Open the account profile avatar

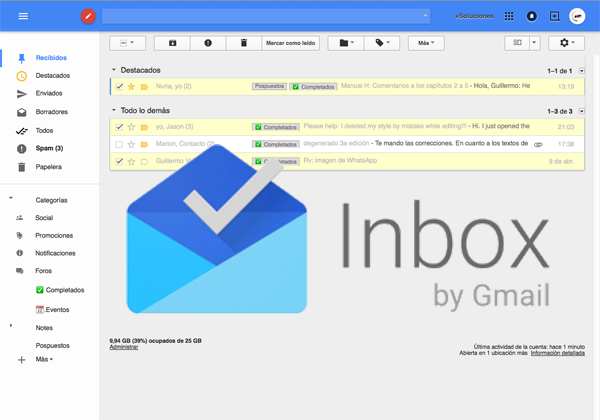click(577, 16)
